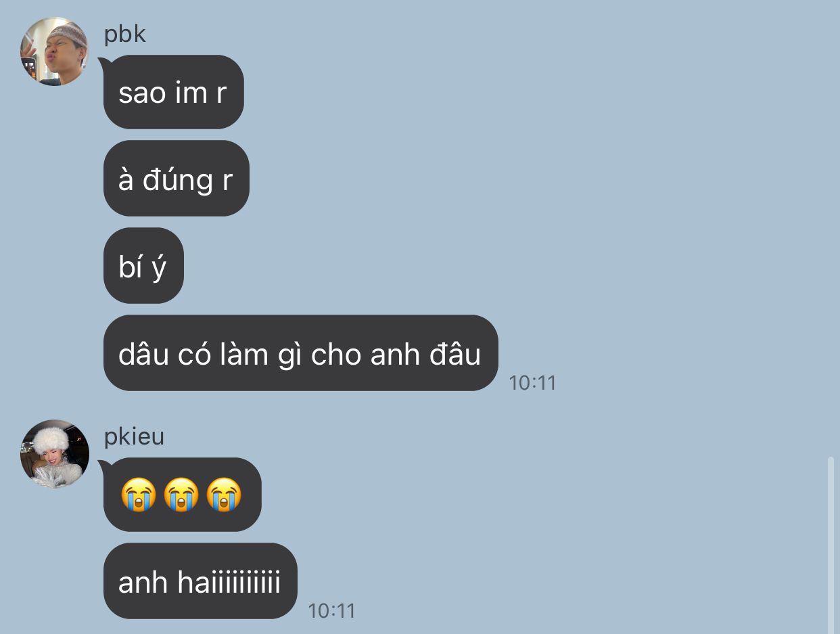Select the message "anh haiiiiiiiii"
This screenshot has width=840, height=634.
click(x=200, y=581)
